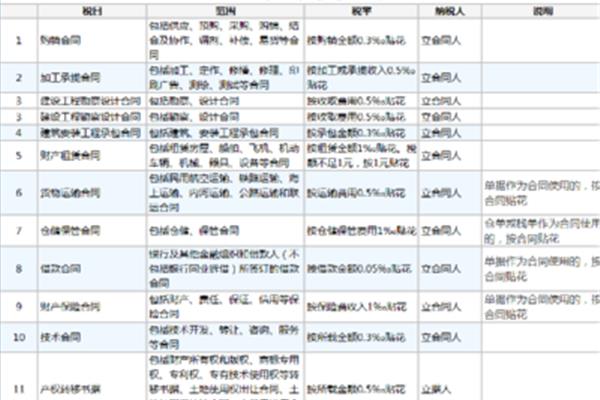
Task: Click rate cell '按借款金额0.05‰贴花'
Action: click(359, 268)
